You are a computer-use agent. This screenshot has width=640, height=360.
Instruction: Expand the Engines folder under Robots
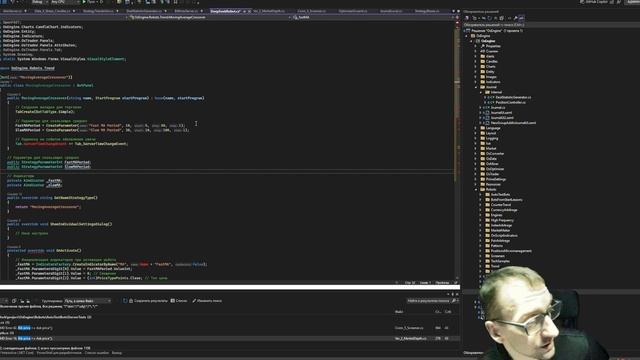(x=481, y=215)
